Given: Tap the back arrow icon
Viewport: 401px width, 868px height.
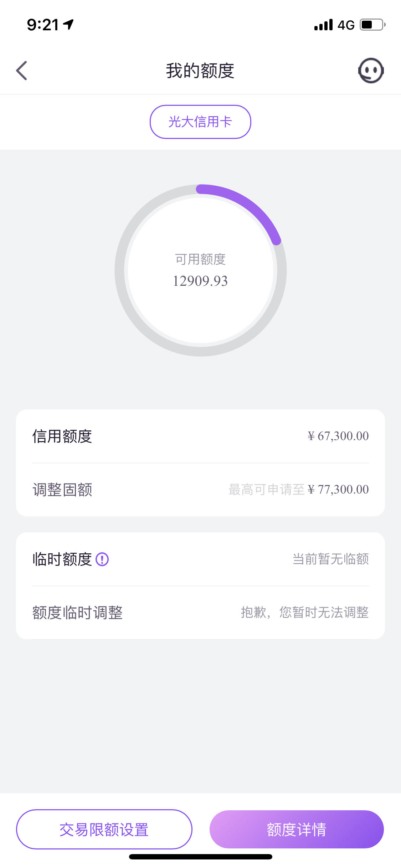Looking at the screenshot, I should [x=22, y=71].
